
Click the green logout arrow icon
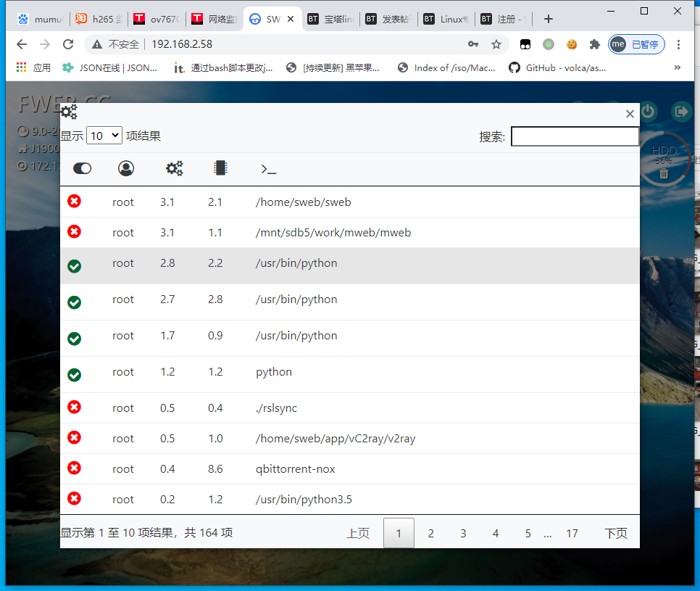click(x=681, y=112)
